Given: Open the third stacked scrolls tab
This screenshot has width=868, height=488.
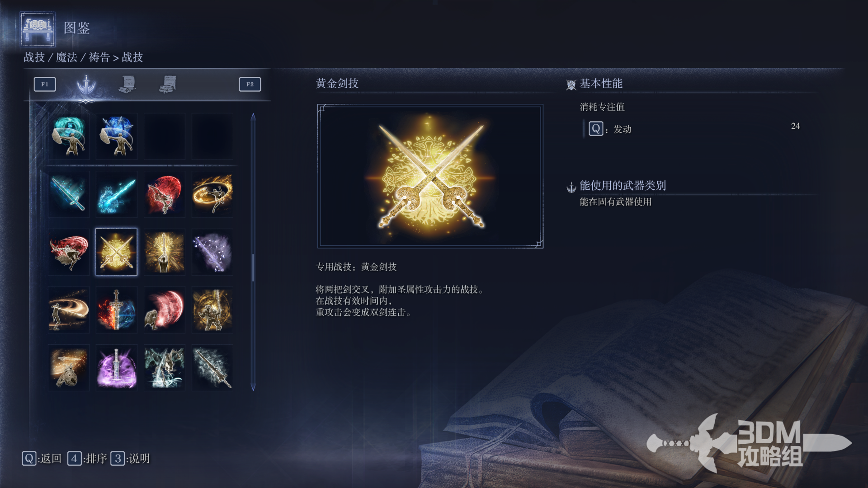Looking at the screenshot, I should (168, 84).
